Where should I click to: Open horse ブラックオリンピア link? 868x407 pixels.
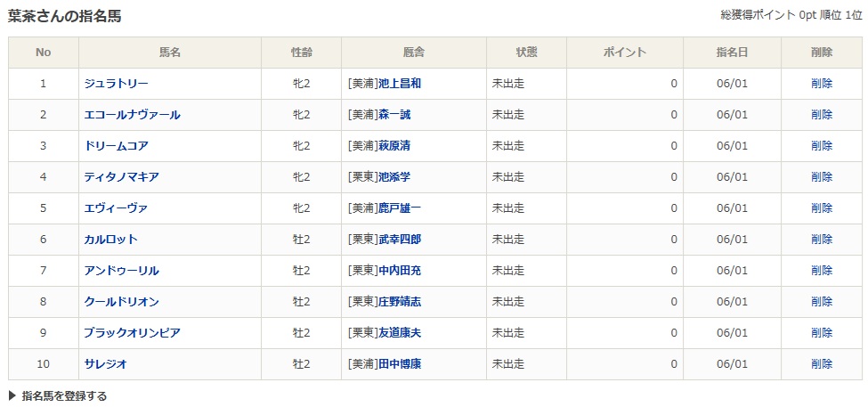(x=133, y=333)
